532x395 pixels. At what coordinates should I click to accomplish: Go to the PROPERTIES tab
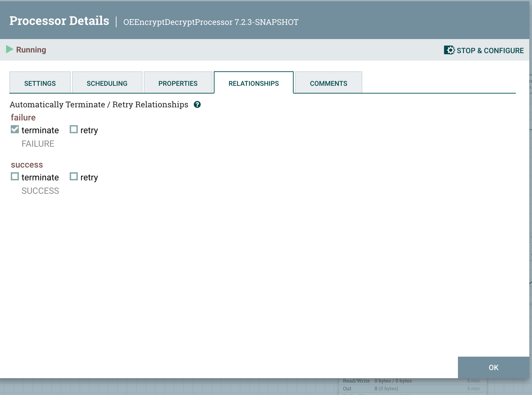pyautogui.click(x=178, y=83)
